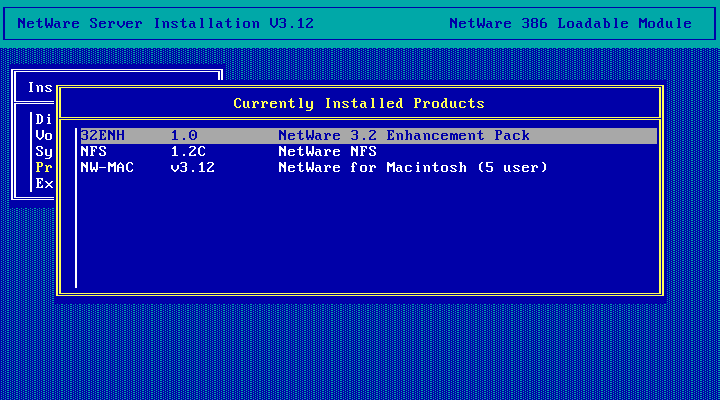Click the 'Ins' menu title behind
720x400 pixels.
[x=40, y=87]
